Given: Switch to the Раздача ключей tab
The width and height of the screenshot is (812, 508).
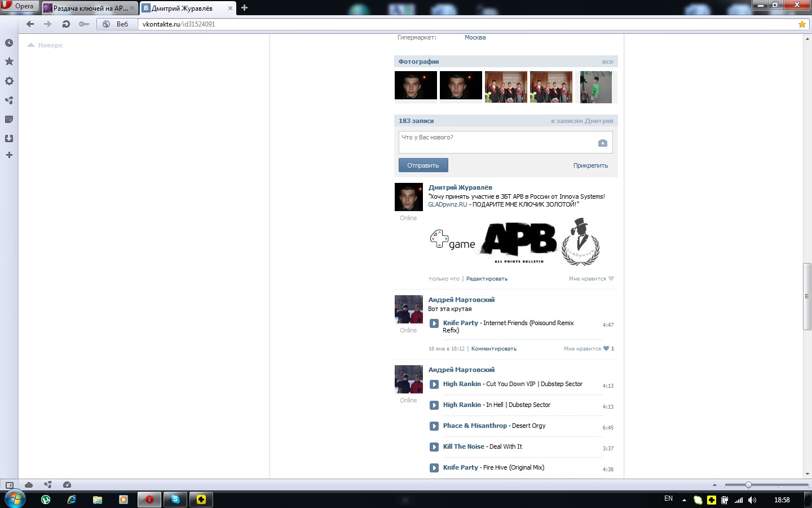Looking at the screenshot, I should [x=89, y=8].
